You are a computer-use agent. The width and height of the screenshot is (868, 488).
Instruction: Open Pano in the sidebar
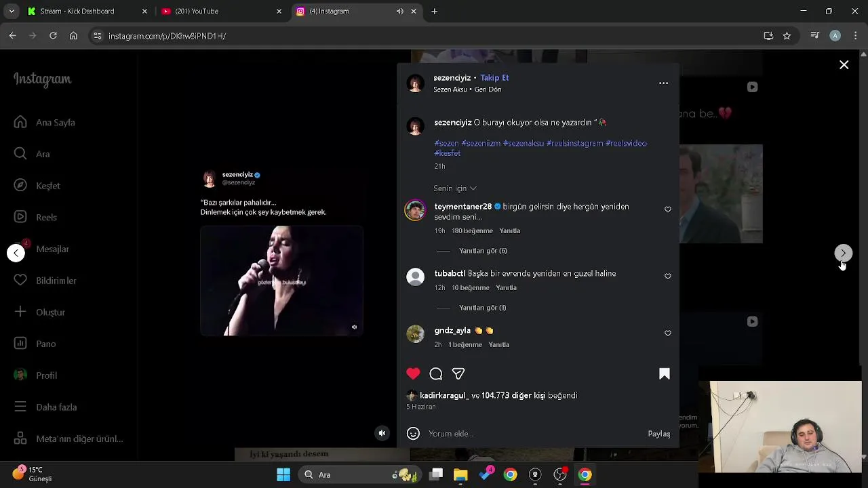pyautogui.click(x=35, y=344)
